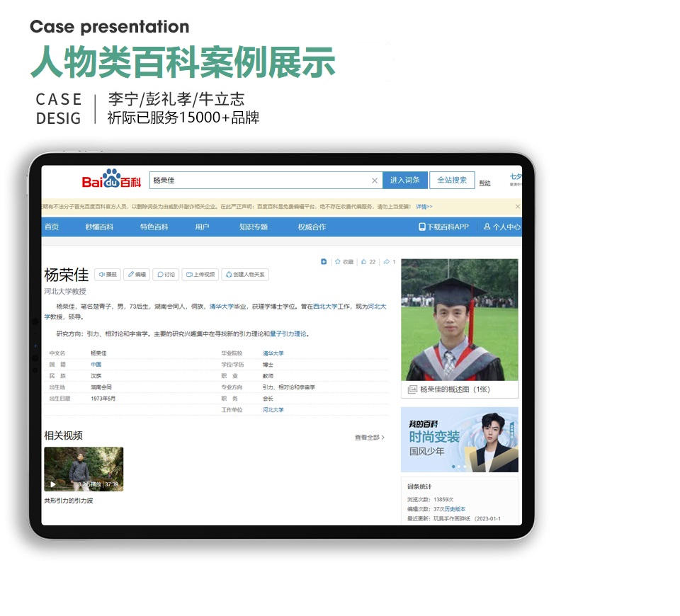Close the yellow notice banner
The image size is (680, 616).
(x=517, y=207)
